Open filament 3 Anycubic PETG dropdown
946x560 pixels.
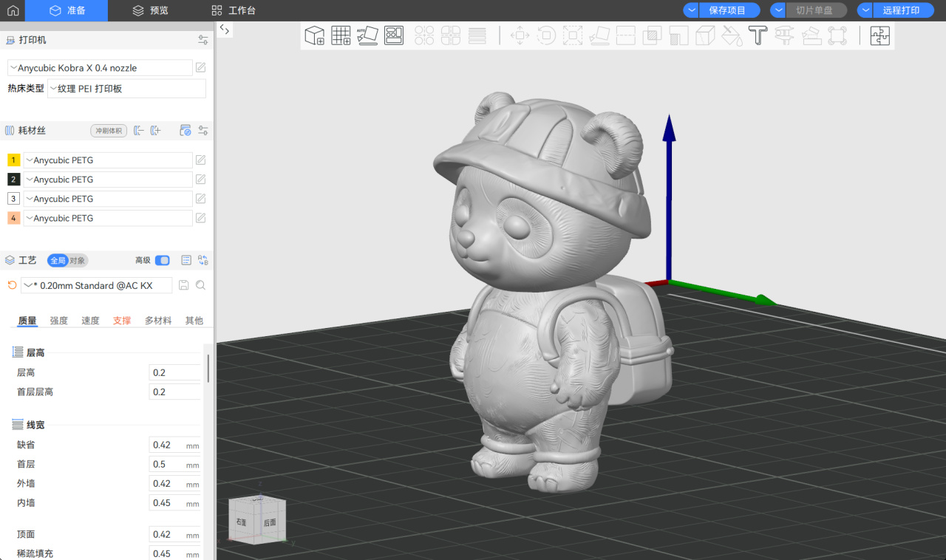tap(108, 199)
